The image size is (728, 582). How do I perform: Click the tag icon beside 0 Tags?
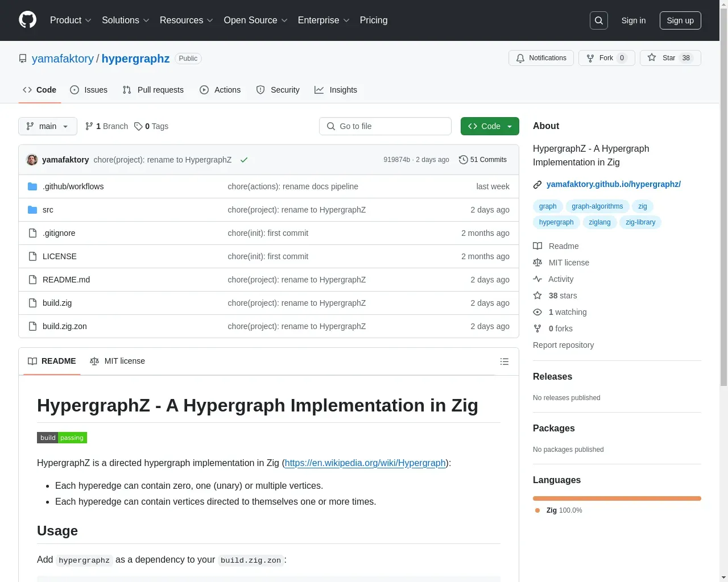click(138, 126)
